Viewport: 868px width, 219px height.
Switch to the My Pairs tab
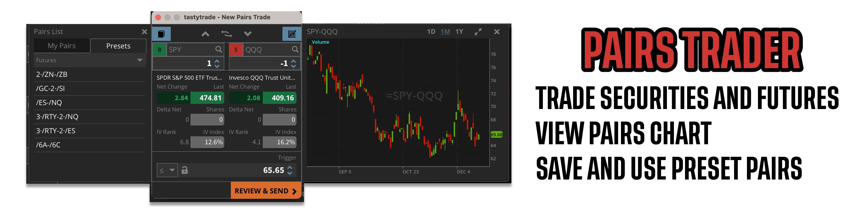pyautogui.click(x=62, y=46)
